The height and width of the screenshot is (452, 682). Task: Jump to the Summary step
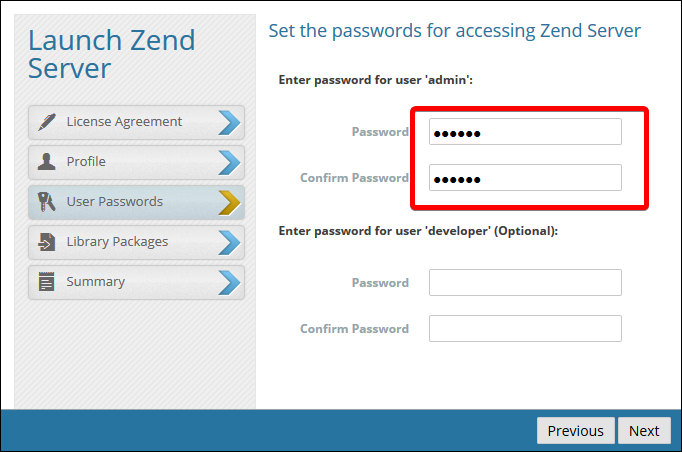(96, 282)
